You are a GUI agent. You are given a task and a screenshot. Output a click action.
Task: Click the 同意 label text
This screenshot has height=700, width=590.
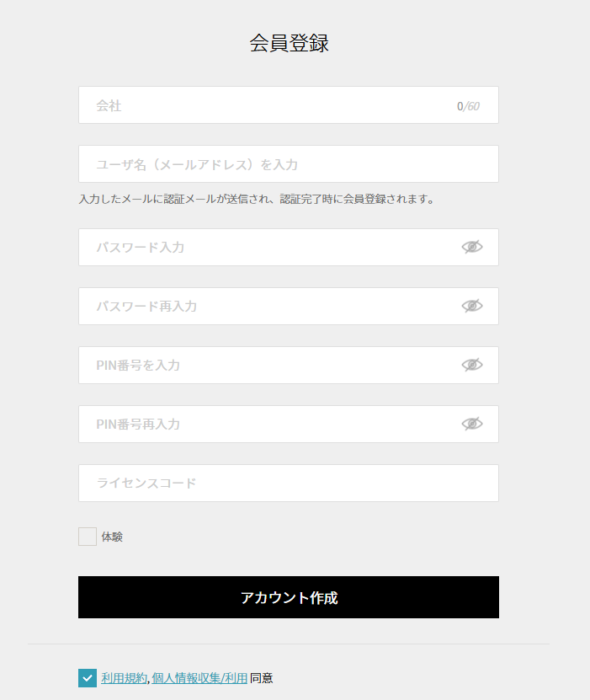pos(261,678)
